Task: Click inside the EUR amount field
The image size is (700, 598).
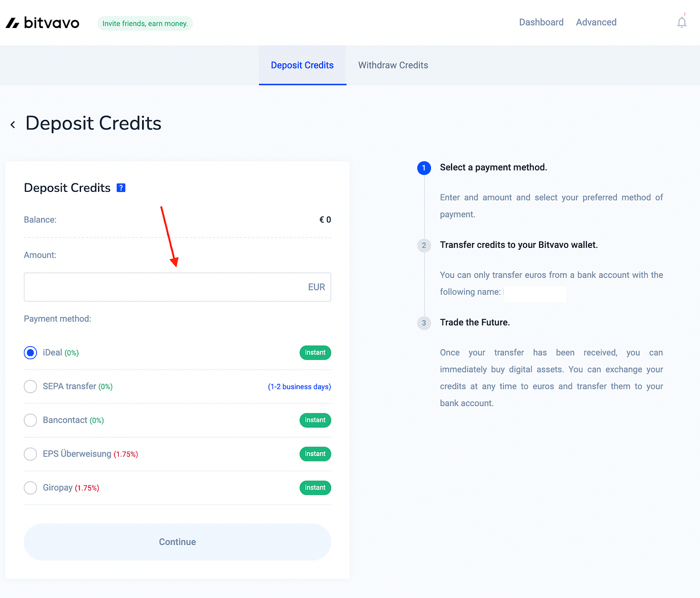Action: click(x=177, y=287)
